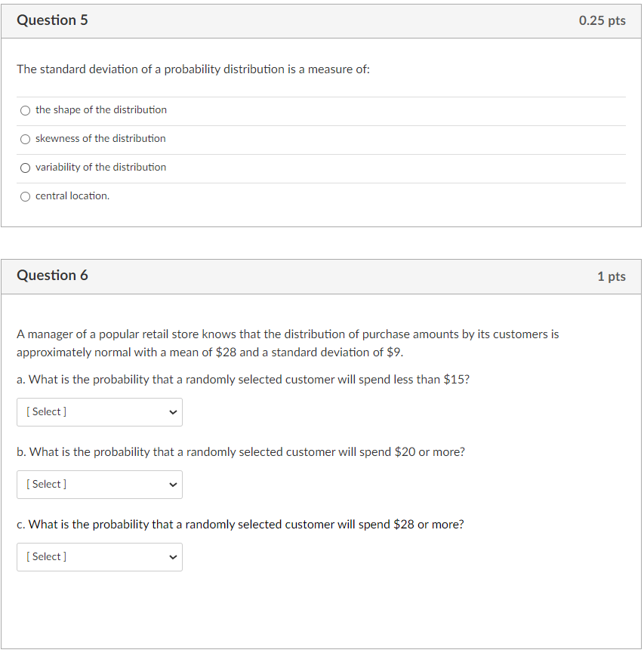This screenshot has width=644, height=656.
Task: Choose "variability of the distribution" option
Action: (x=25, y=168)
